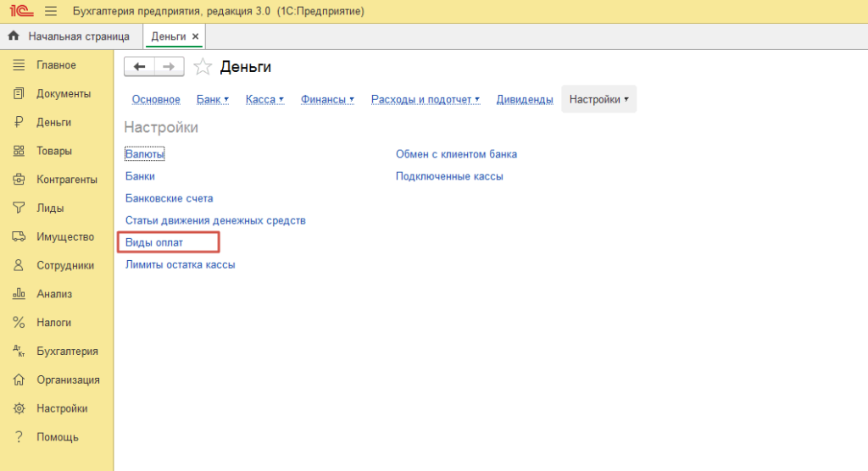Viewport: 868px width, 471px height.
Task: Open Анализ section label in sidebar
Action: pos(54,294)
